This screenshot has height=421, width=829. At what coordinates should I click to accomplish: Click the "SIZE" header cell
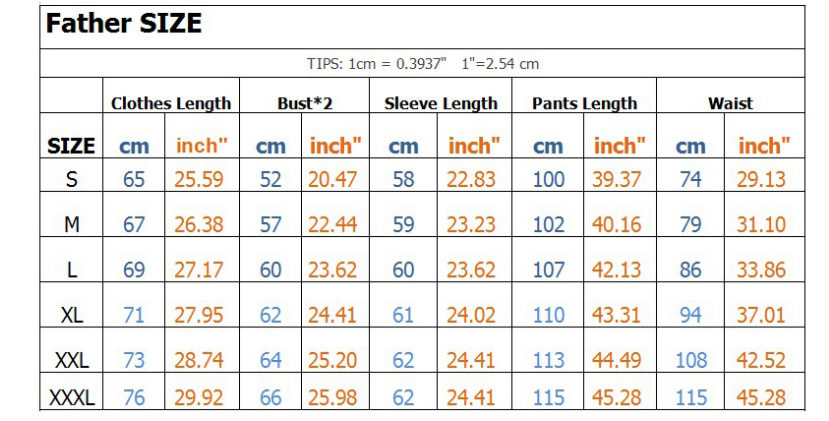[71, 146]
